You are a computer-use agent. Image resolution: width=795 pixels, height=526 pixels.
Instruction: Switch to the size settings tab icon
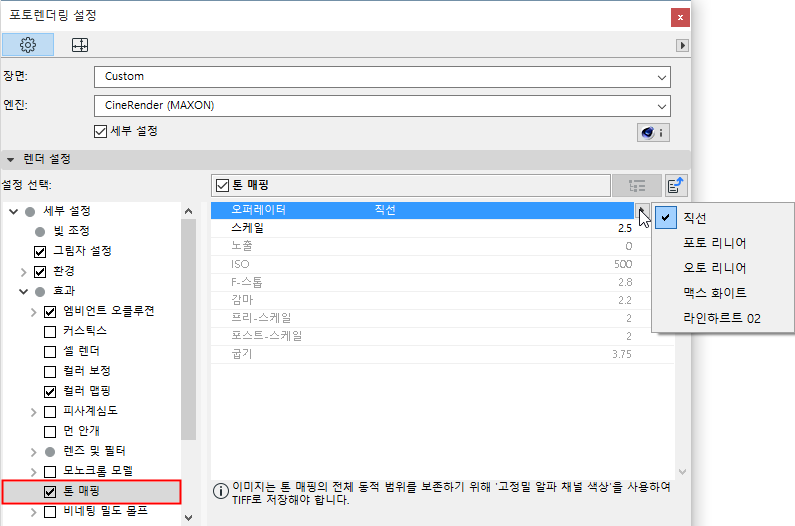pyautogui.click(x=80, y=45)
